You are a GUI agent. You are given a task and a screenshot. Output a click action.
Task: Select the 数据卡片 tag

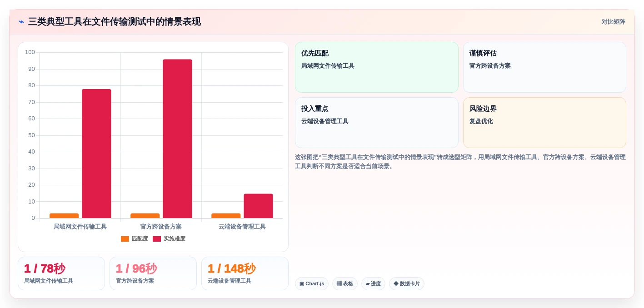pos(407,284)
